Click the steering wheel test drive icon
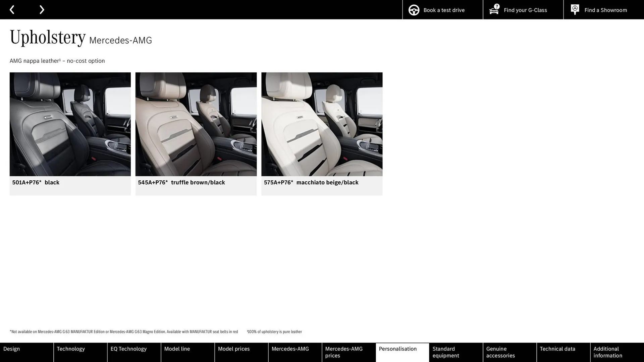The image size is (644, 362). click(414, 10)
